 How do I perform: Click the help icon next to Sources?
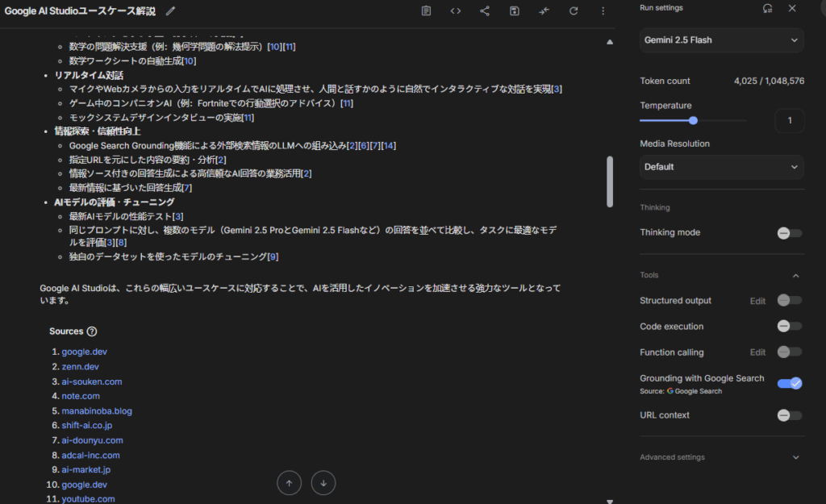click(92, 331)
